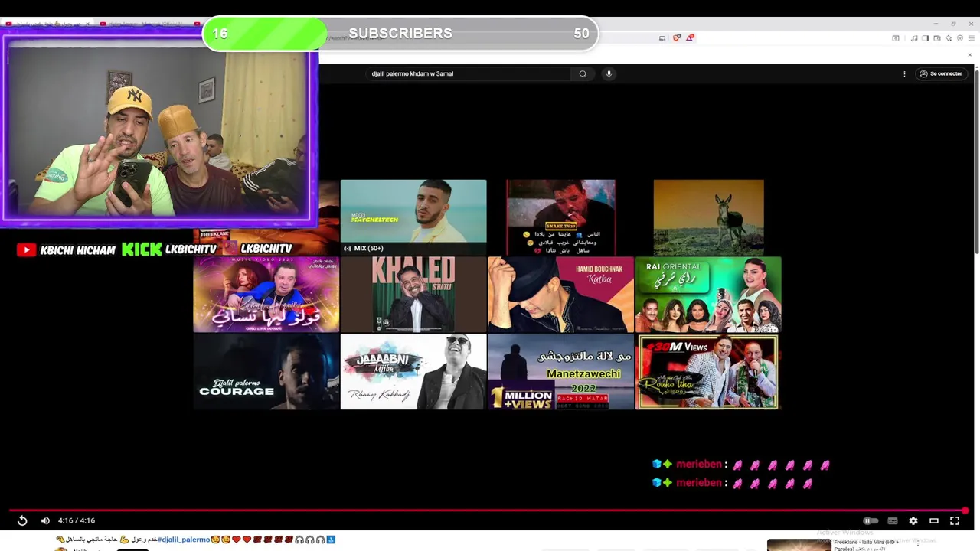Dismiss the browser infobar with its X

tap(970, 54)
